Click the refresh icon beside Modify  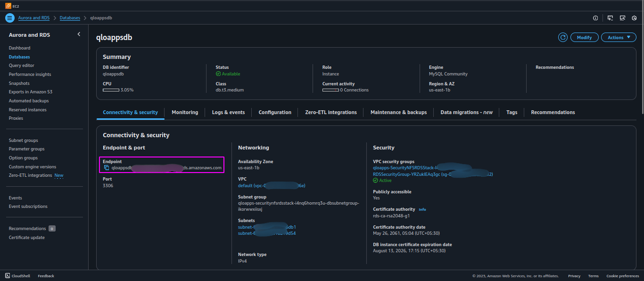[562, 37]
